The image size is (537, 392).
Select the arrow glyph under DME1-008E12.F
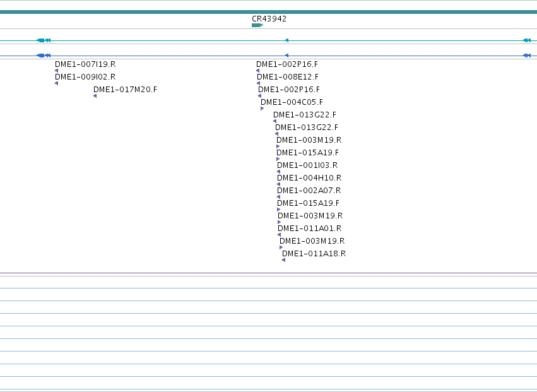(258, 83)
